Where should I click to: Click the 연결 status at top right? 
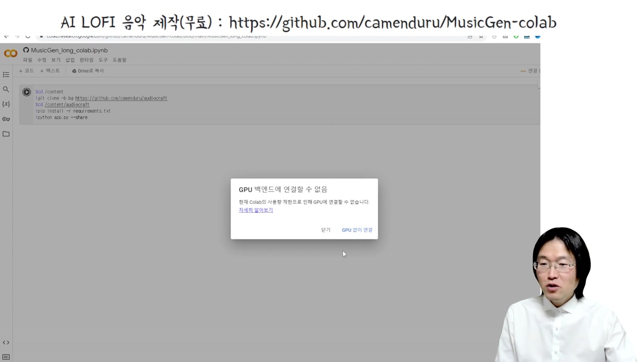click(530, 71)
